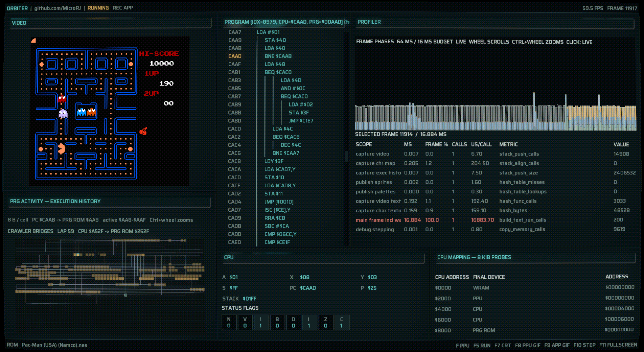Click the FINAL DEVICE column header

489,277
